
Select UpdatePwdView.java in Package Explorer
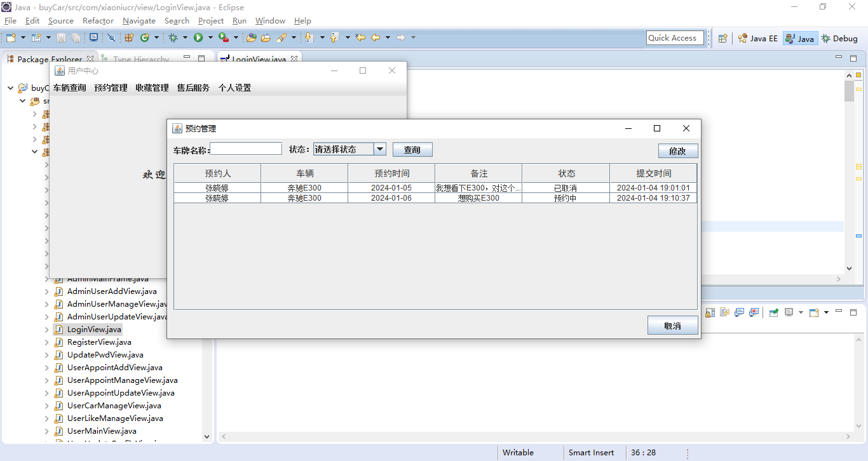105,355
